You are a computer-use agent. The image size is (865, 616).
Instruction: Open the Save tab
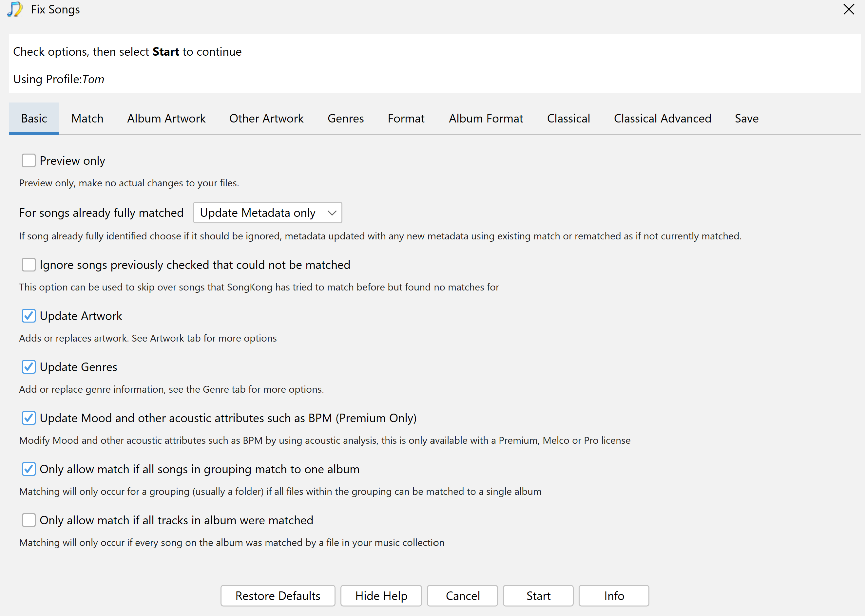tap(747, 118)
